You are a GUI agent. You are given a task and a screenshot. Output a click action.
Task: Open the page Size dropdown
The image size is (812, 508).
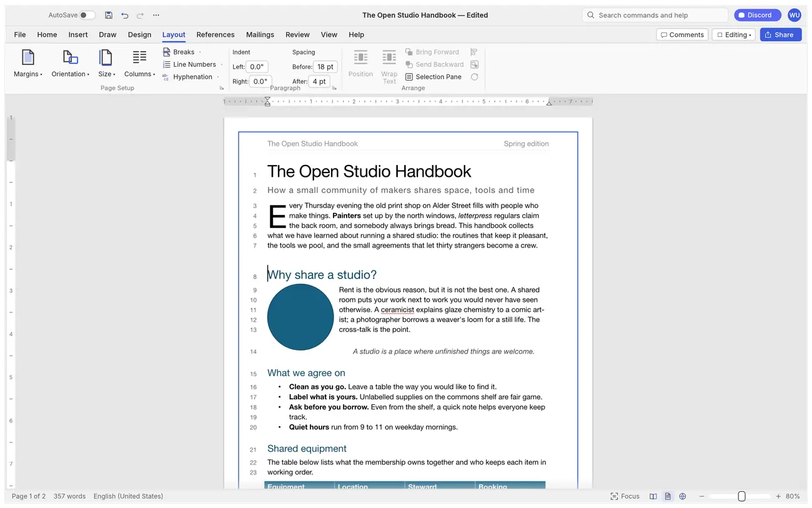pyautogui.click(x=107, y=64)
